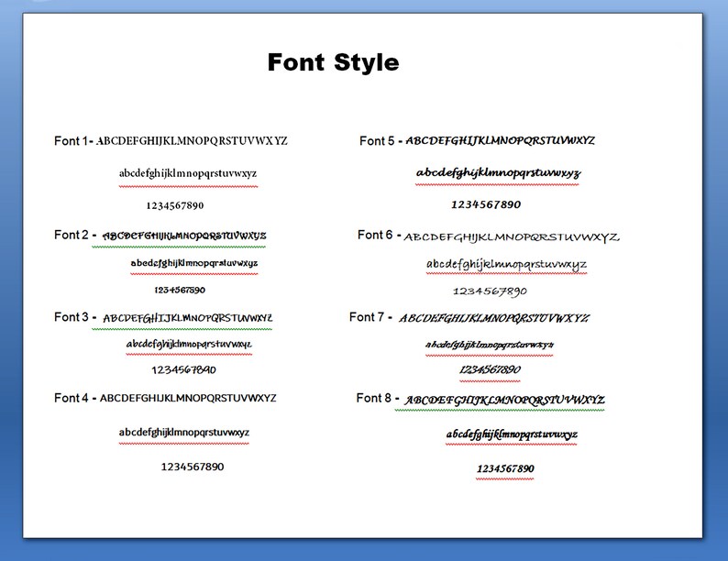Click the Font 3 label
Viewport: 728px width, 561px height.
[x=71, y=317]
